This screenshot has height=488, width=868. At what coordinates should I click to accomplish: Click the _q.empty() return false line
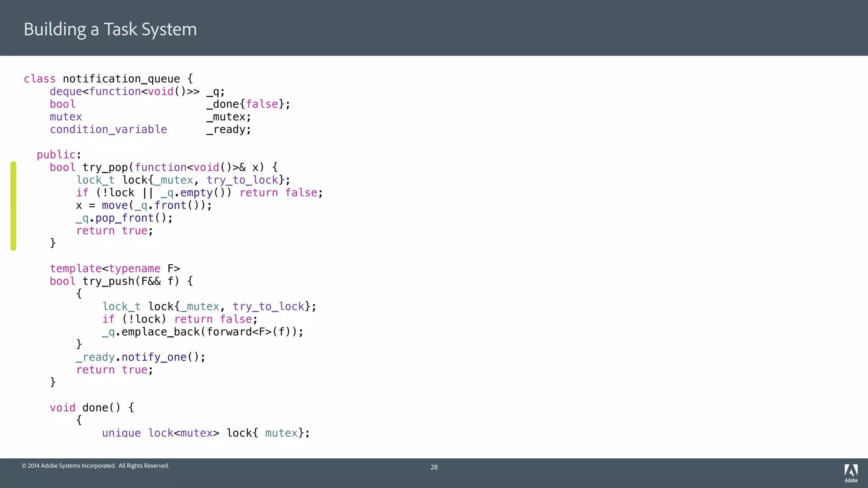(x=199, y=193)
